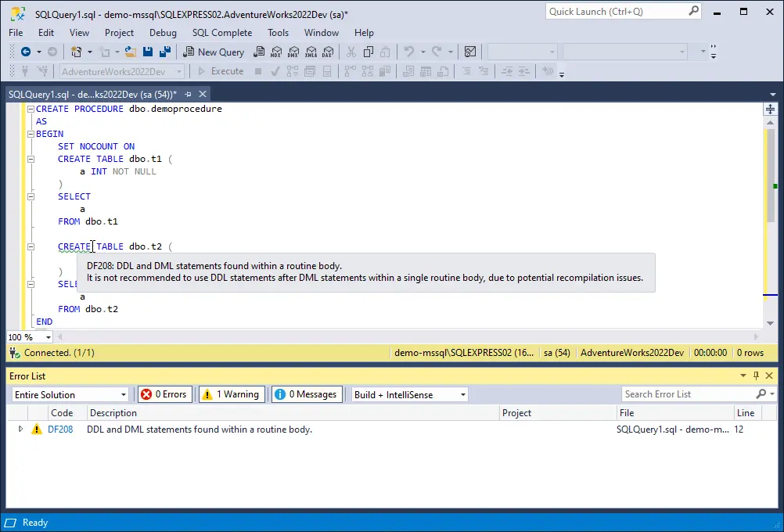Cut the selected text using toolbar icon
This screenshot has height=532, width=784.
[351, 52]
